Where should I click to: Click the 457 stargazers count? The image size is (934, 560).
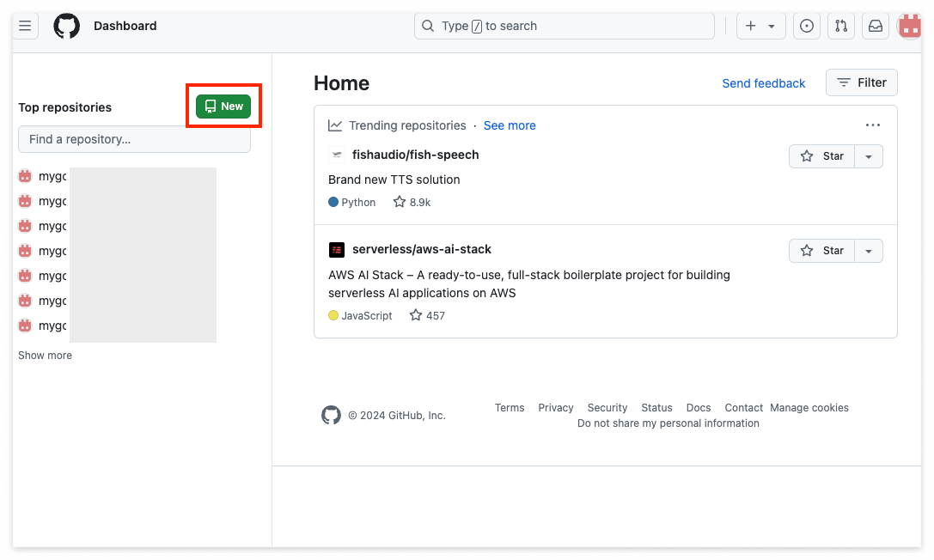428,316
